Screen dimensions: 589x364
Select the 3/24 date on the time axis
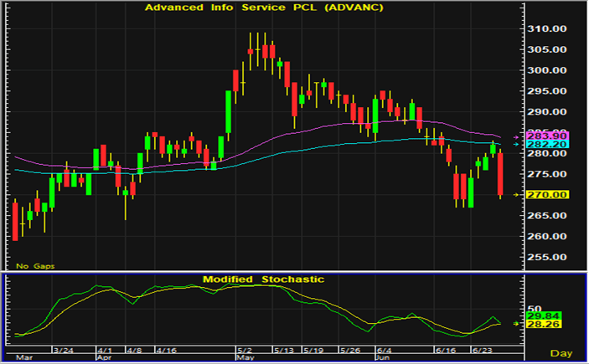(x=64, y=348)
